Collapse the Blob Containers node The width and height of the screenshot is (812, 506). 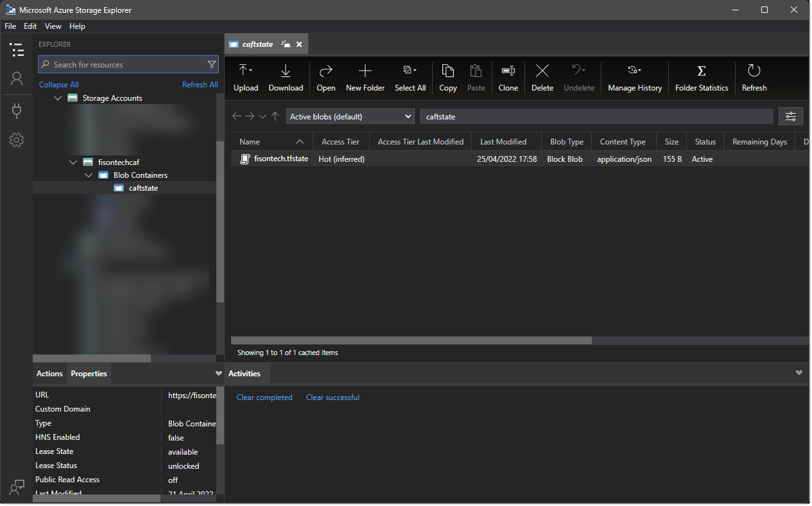[89, 175]
